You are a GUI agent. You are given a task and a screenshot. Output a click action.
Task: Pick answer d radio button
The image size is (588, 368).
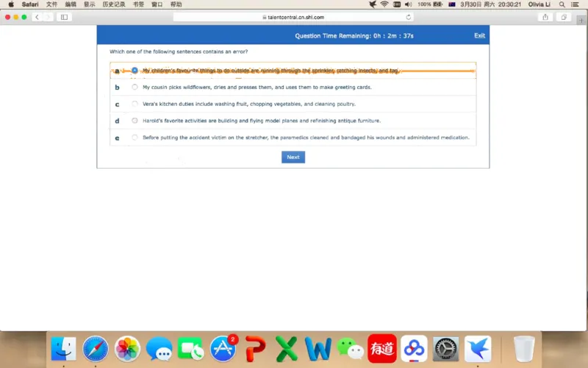point(135,121)
